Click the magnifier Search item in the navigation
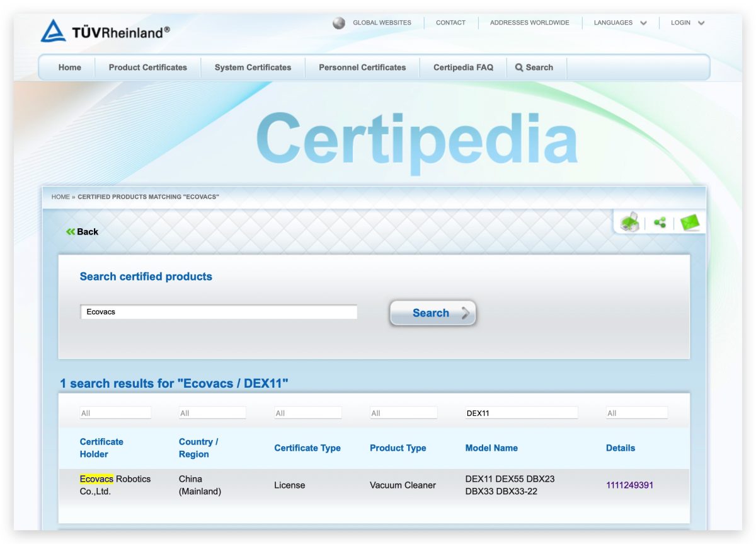 pyautogui.click(x=534, y=67)
